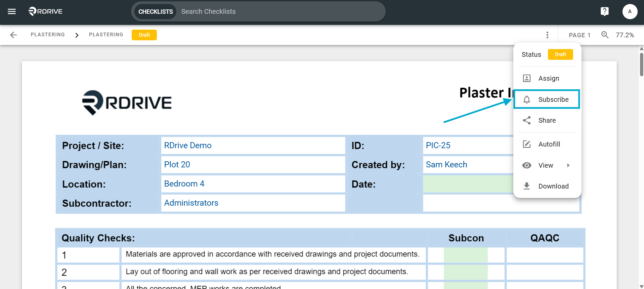Screen dimensions: 644x289
Task: Click the 'Materials are approved' check text
Action: click(272, 254)
